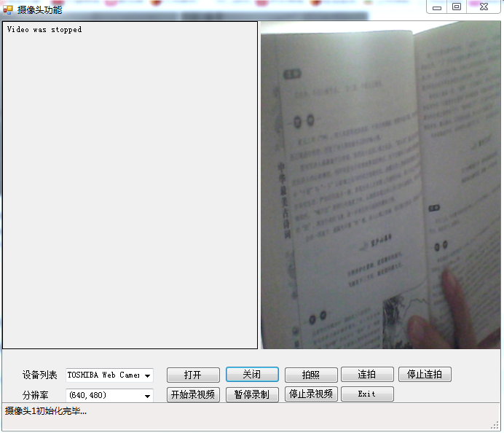Viewport: 504px width, 433px height.
Task: Click the 摄像头1初始化完毕 status bar message
Action: click(x=46, y=411)
